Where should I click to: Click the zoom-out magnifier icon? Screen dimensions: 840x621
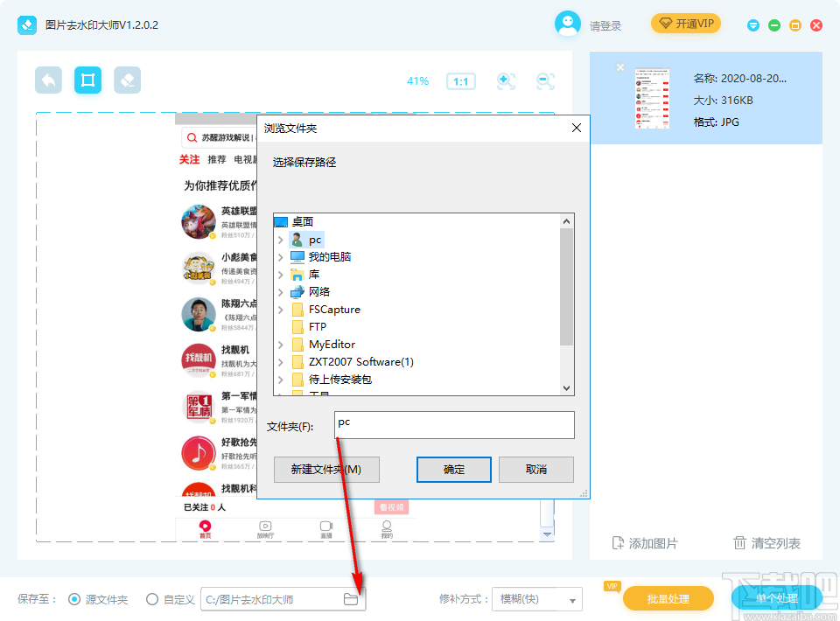point(545,80)
